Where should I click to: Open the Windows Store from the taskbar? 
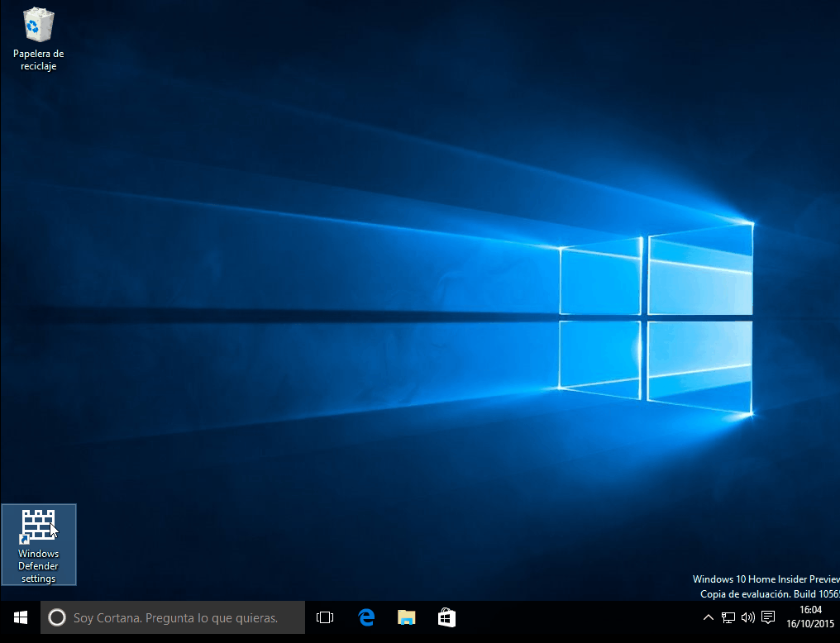[x=446, y=618]
